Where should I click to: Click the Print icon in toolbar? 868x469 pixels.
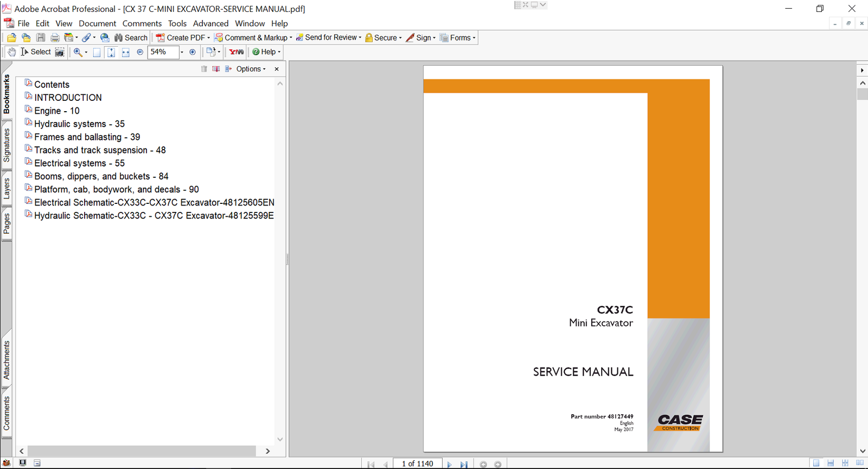(x=55, y=37)
